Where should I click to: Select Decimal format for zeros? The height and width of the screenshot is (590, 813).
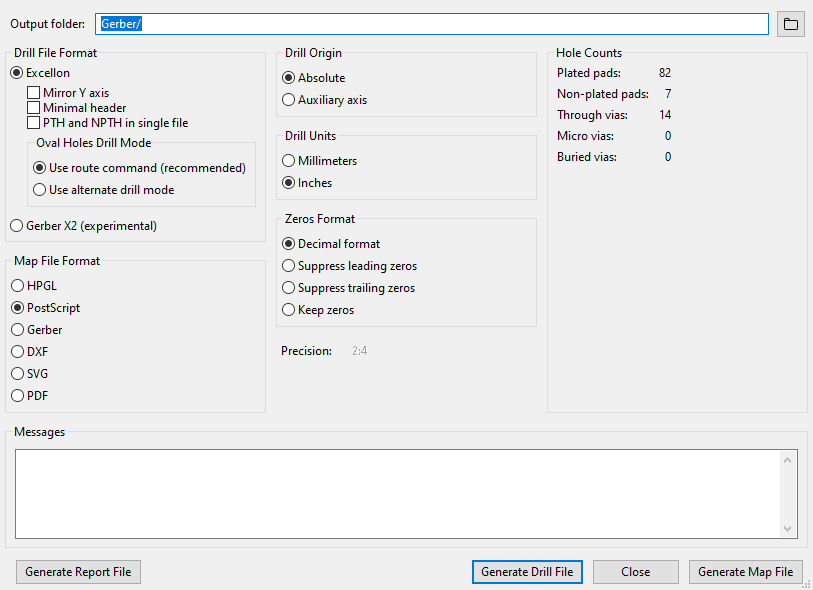click(x=331, y=244)
